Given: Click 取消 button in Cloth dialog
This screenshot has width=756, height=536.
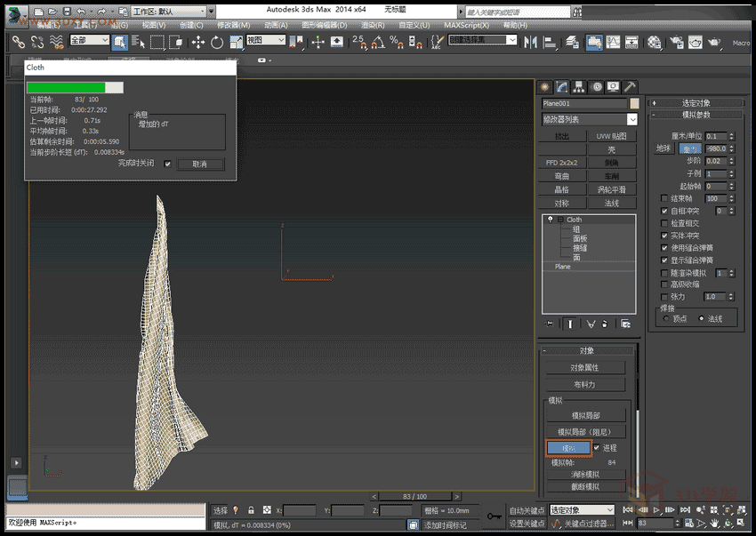Looking at the screenshot, I should click(x=200, y=164).
